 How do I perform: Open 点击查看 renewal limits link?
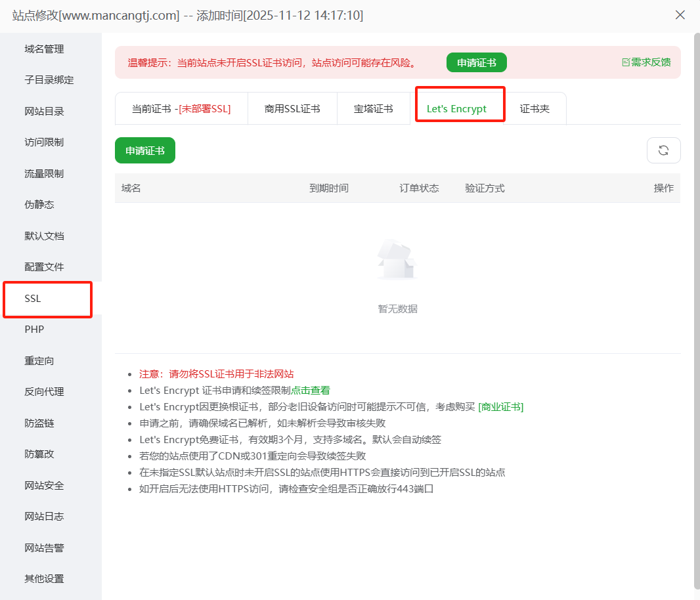pyautogui.click(x=311, y=390)
